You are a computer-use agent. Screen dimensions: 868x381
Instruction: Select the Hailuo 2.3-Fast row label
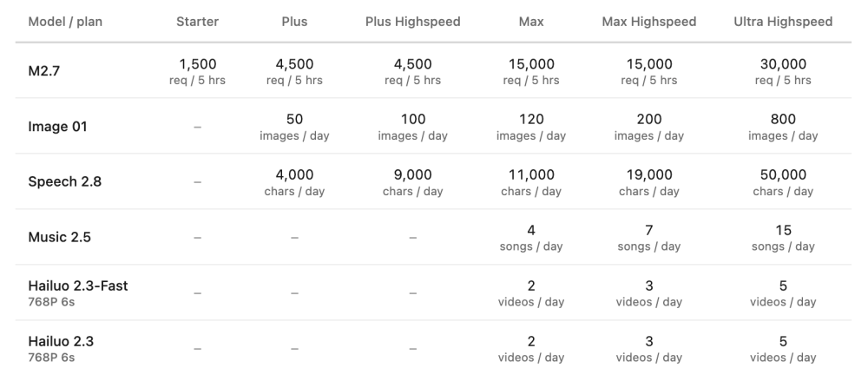[77, 286]
